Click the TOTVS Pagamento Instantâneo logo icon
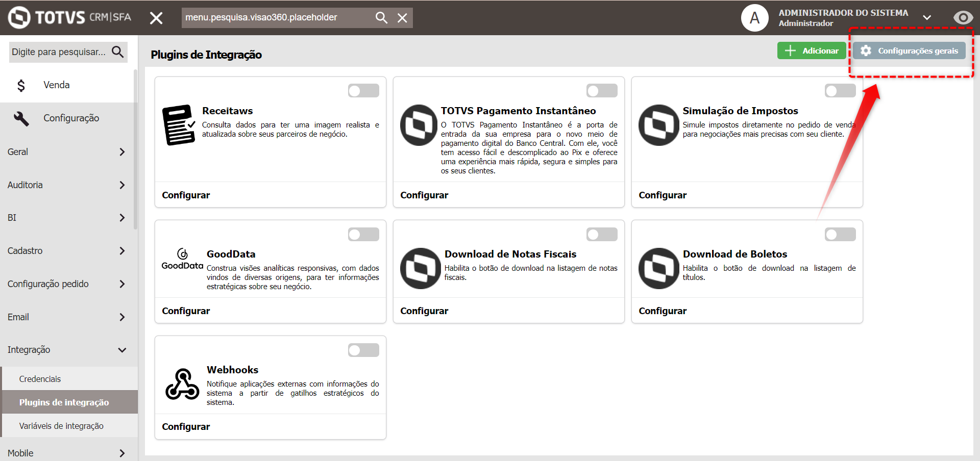 click(x=419, y=125)
